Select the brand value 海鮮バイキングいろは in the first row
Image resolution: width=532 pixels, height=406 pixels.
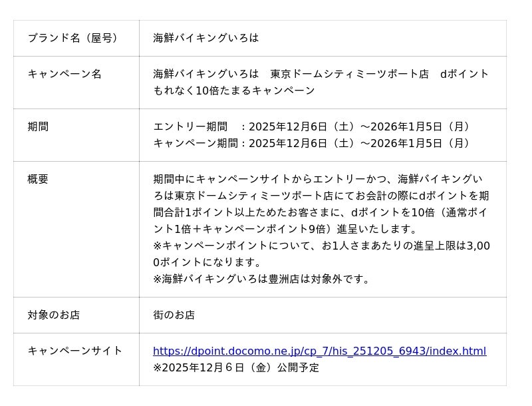[x=206, y=38]
